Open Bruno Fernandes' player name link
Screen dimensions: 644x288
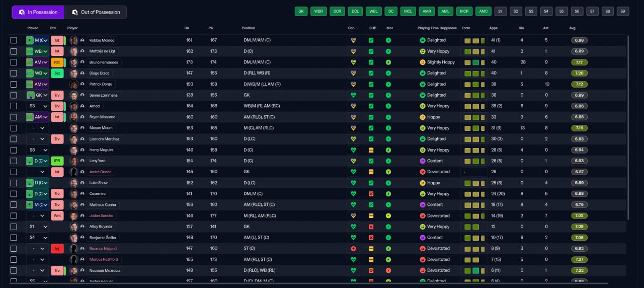point(104,62)
